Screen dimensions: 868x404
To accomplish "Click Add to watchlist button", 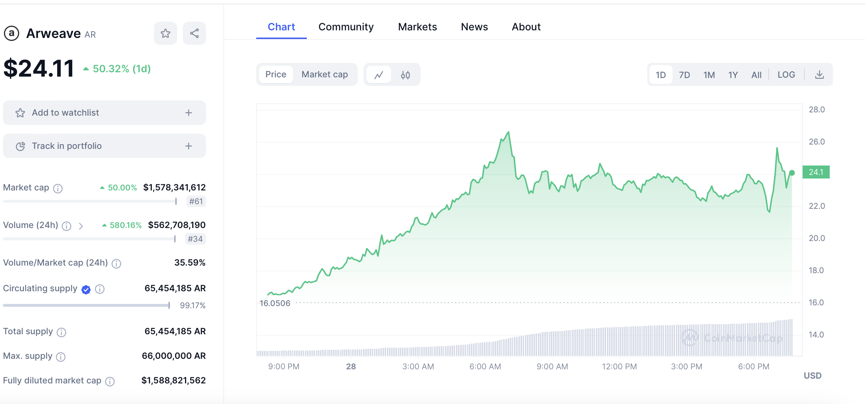I will (65, 113).
